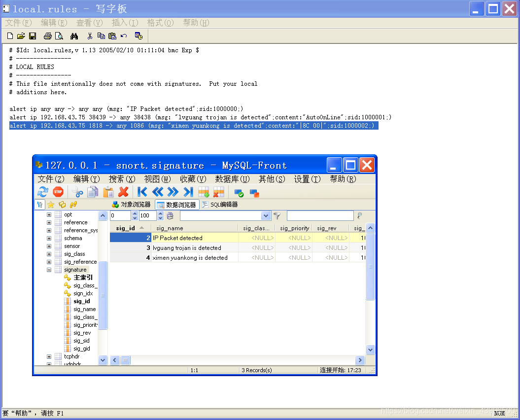Select sig_name field in signature tree
520x420 pixels.
pos(85,309)
